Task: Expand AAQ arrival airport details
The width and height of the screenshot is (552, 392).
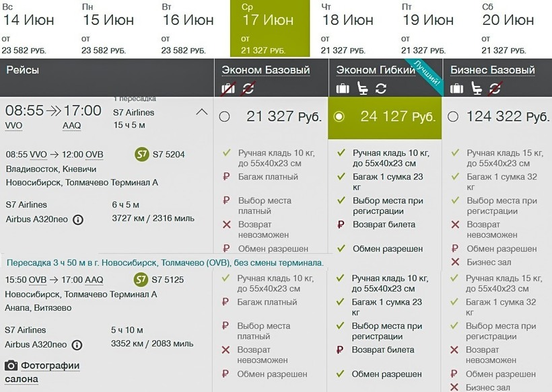Action: tap(71, 126)
